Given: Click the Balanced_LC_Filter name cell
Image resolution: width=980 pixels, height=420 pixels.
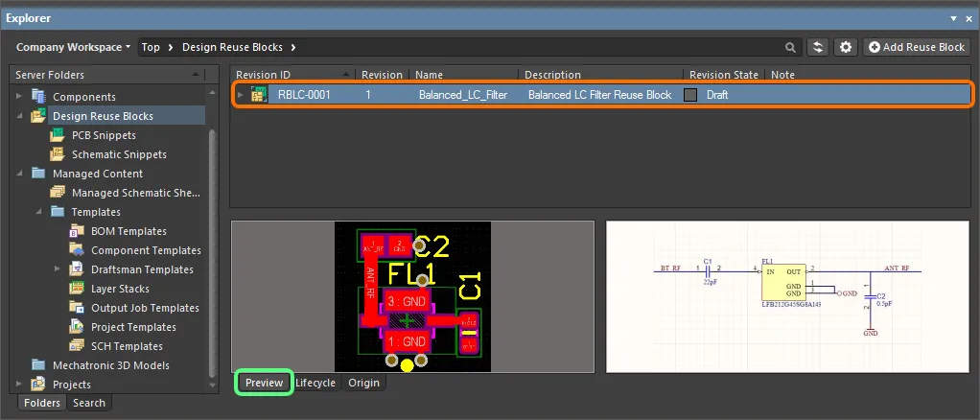Looking at the screenshot, I should 463,95.
